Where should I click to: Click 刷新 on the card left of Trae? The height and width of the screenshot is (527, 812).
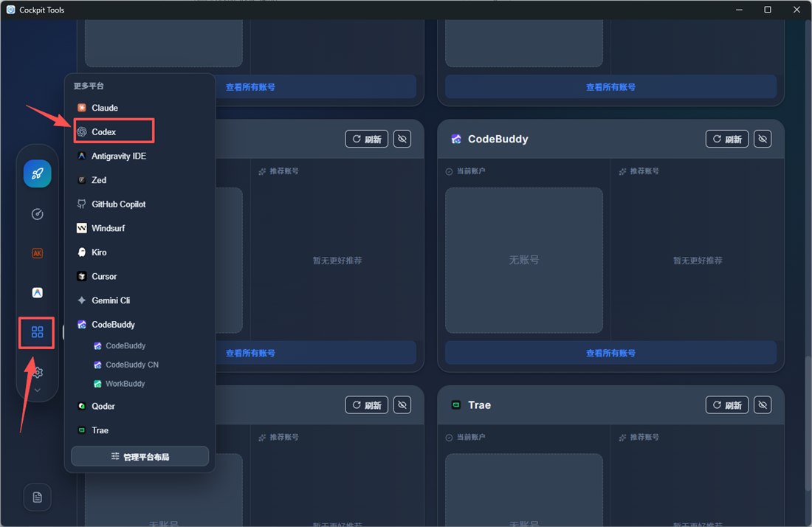click(x=366, y=404)
